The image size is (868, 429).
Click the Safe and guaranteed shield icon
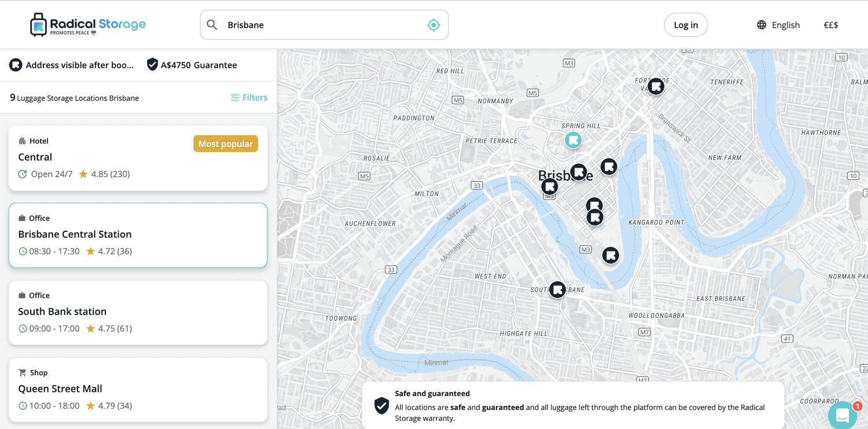(x=382, y=405)
